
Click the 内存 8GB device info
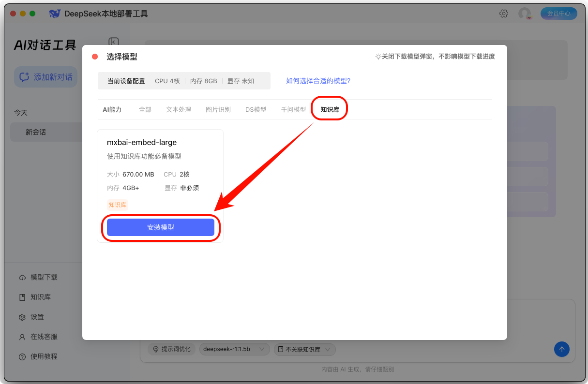click(204, 81)
